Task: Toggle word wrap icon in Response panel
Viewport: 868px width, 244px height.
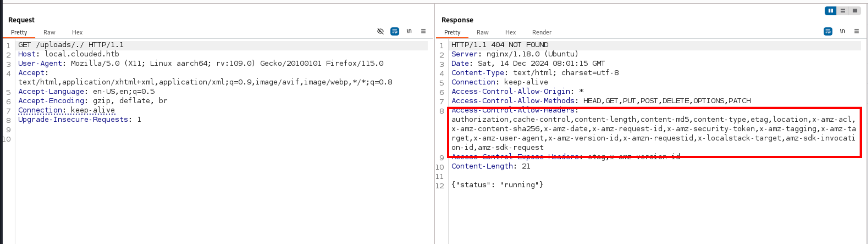Action: point(828,32)
